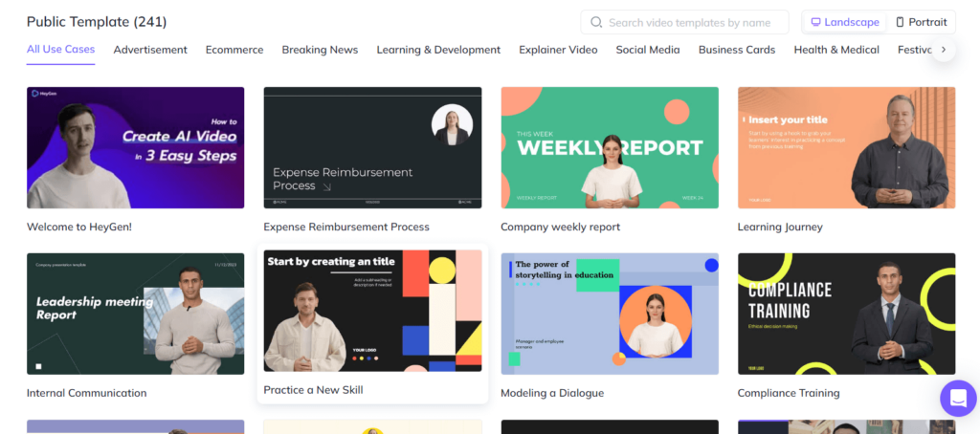Open the Internal Communication template thumbnail
The height and width of the screenshot is (434, 980).
pyautogui.click(x=136, y=314)
